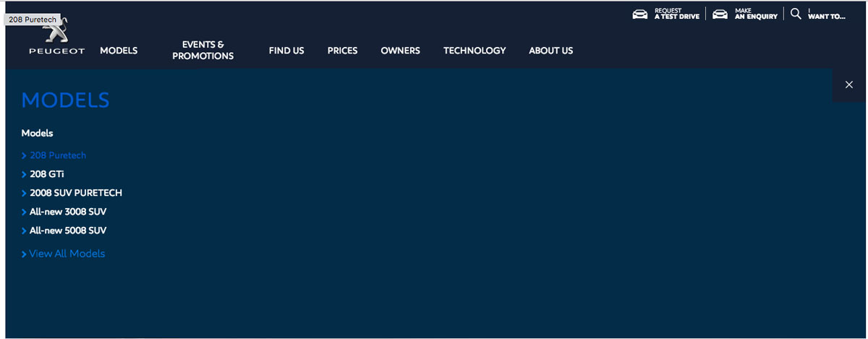Go to the Find Us section
The image size is (868, 339).
coord(286,51)
